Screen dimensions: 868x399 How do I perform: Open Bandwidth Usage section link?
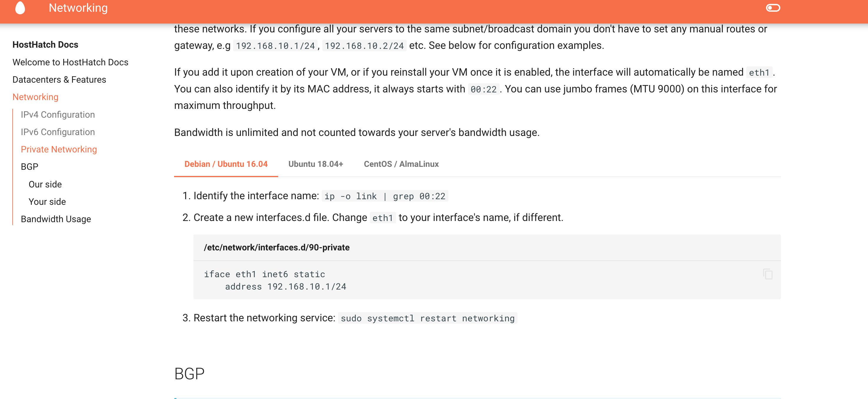56,219
